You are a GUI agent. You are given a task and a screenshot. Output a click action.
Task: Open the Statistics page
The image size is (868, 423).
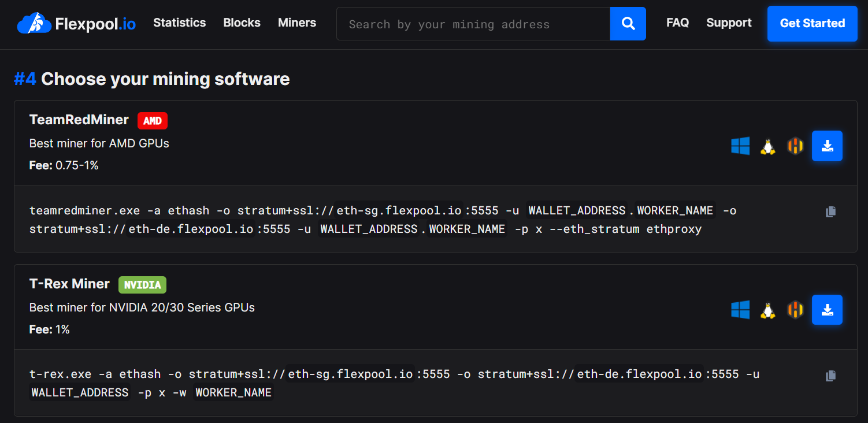click(179, 23)
